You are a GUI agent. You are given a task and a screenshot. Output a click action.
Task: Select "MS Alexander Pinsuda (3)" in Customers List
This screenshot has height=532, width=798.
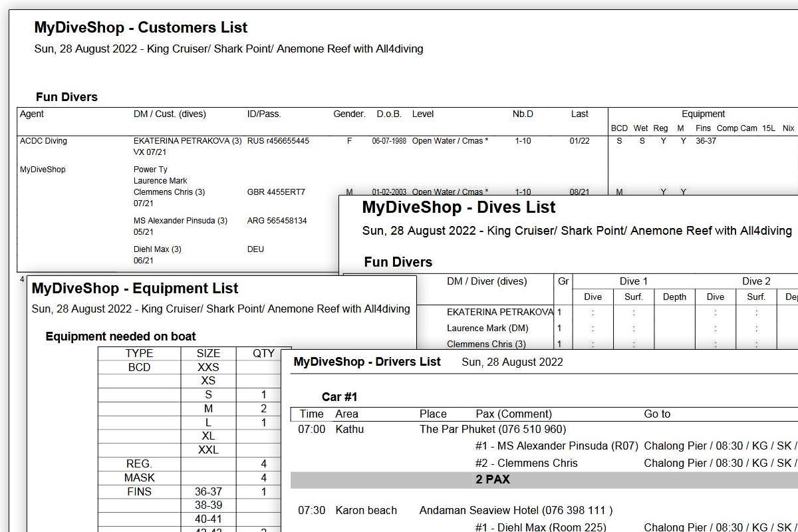pyautogui.click(x=180, y=221)
